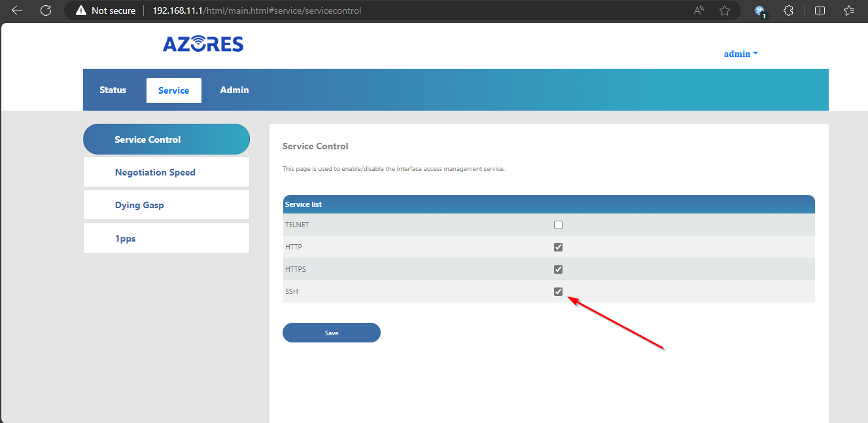The image size is (868, 423).
Task: Disable the HTTP service checkbox
Action: pyautogui.click(x=558, y=247)
